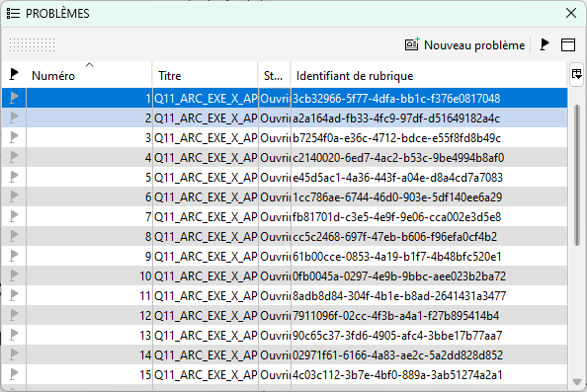Click the Ouvrir status cell in row 5
The image size is (587, 392).
click(x=275, y=178)
